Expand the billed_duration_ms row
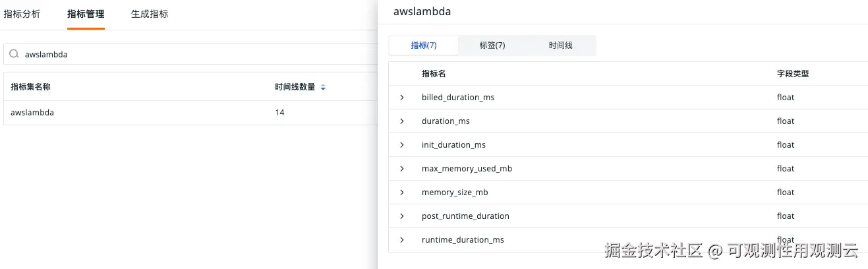868x269 pixels. [x=402, y=98]
